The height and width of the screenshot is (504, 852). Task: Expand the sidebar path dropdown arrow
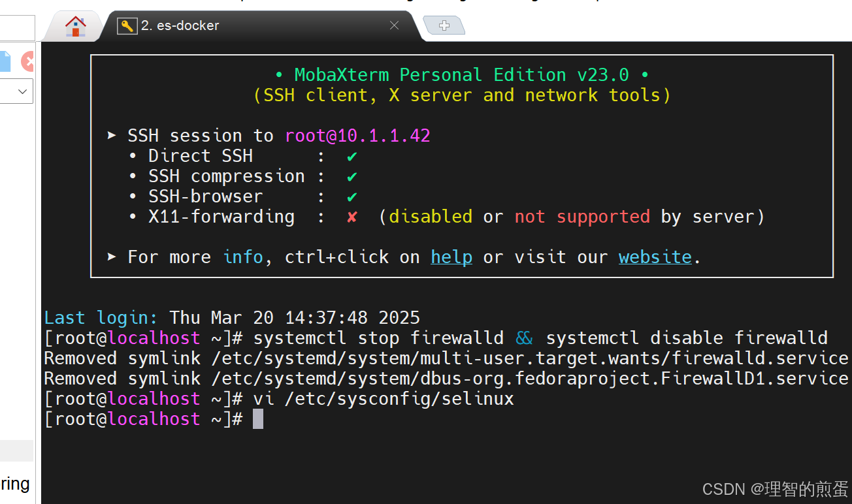pos(24,91)
